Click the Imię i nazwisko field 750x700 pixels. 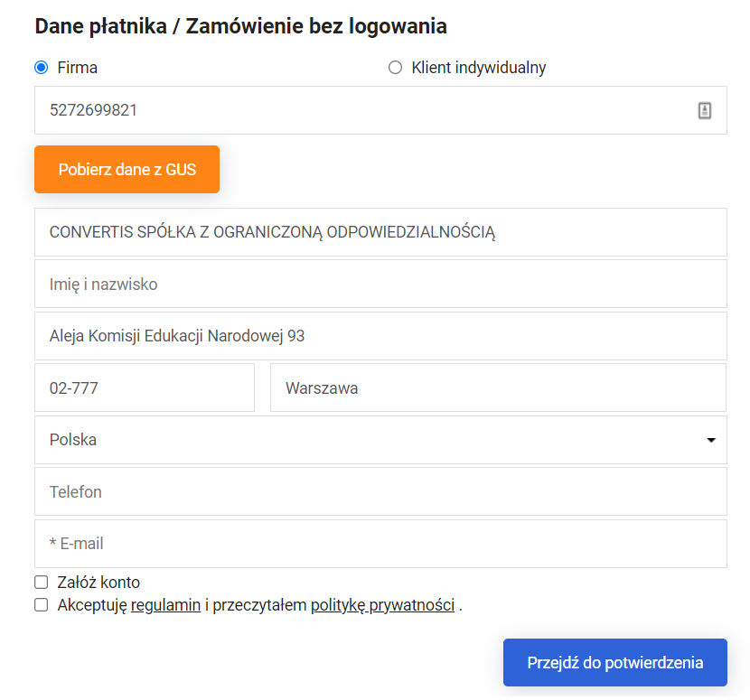click(x=380, y=285)
